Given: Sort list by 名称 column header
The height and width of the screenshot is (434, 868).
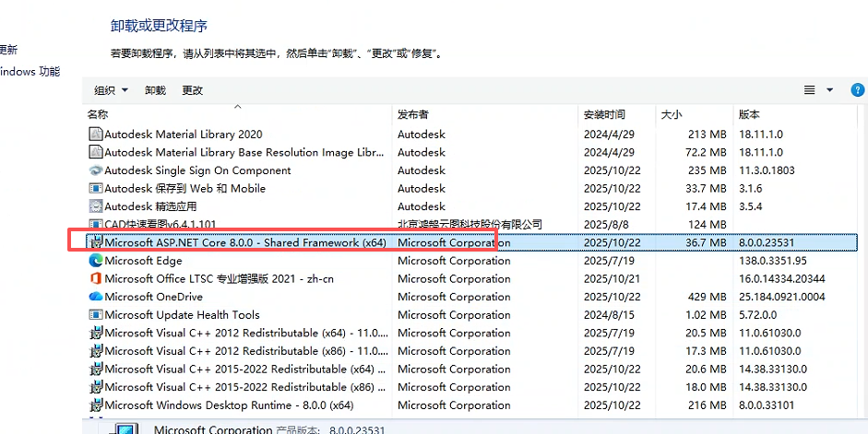Looking at the screenshot, I should (x=98, y=115).
